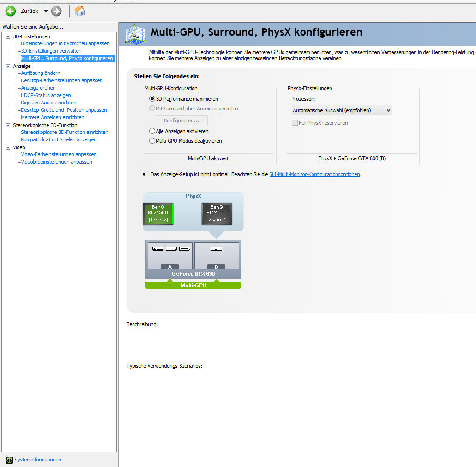Click the Zurück label in toolbar
The width and height of the screenshot is (476, 467).
30,11
